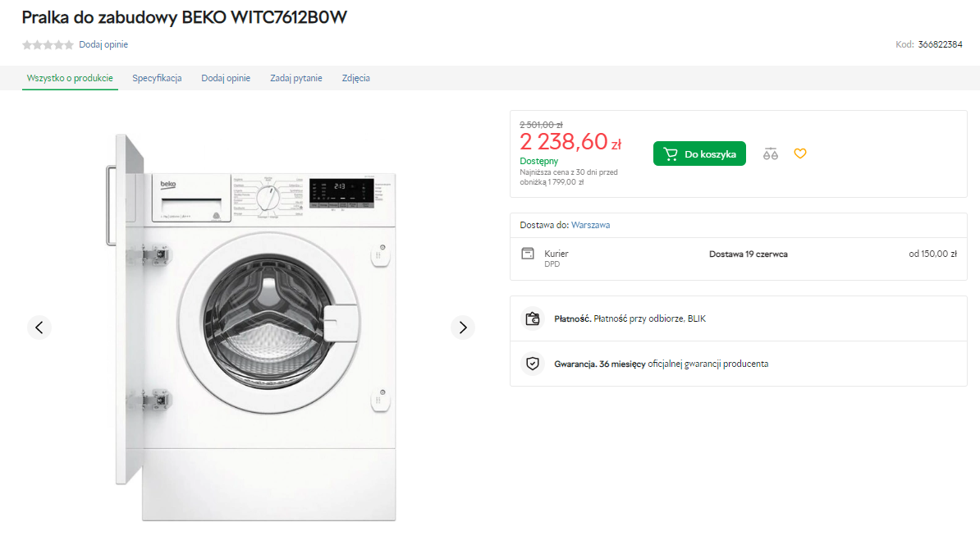Go to previous product photo arrow
Viewport: 980px width, 536px height.
pyautogui.click(x=39, y=328)
